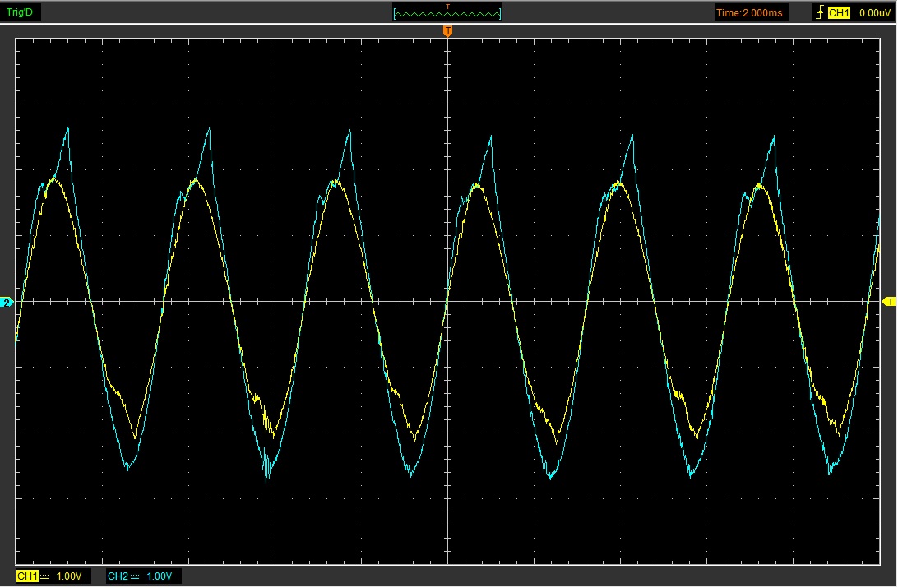
Task: Click the waveform overview thumbnail at top
Action: 447,14
